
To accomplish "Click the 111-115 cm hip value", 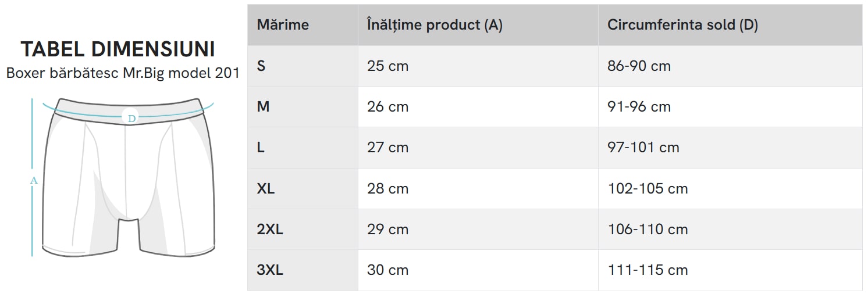I will coord(648,270).
